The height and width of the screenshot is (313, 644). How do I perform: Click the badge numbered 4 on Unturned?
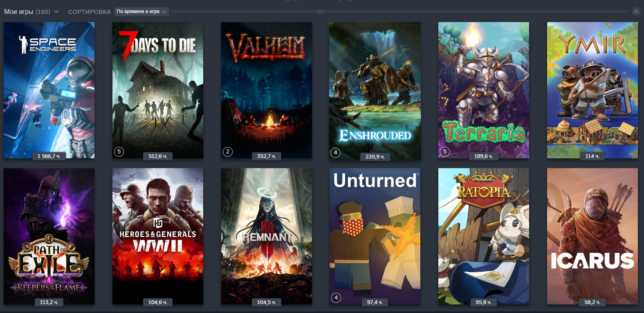336,297
